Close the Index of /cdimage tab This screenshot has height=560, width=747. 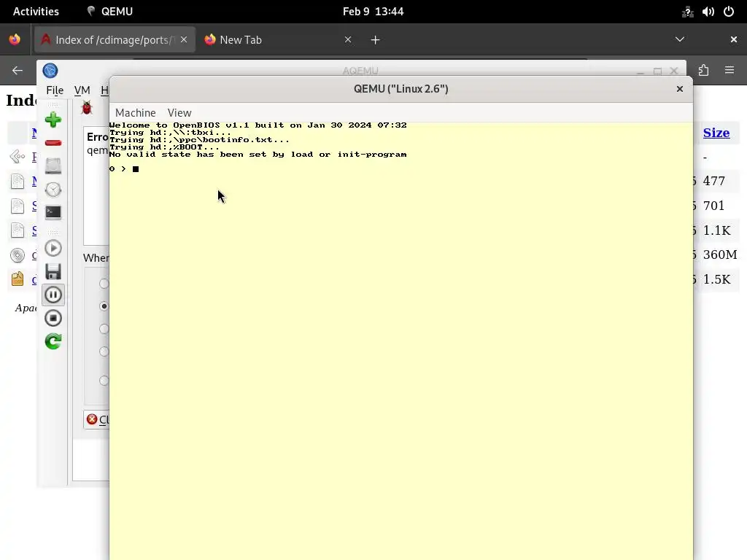point(184,39)
